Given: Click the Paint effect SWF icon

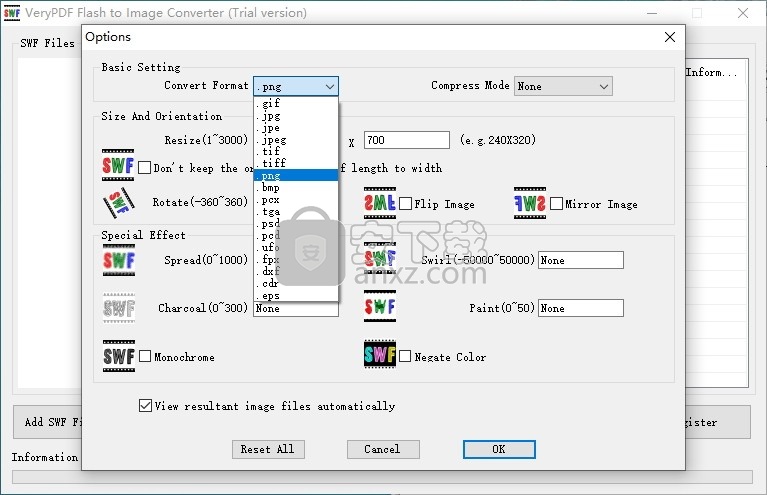Looking at the screenshot, I should (380, 307).
